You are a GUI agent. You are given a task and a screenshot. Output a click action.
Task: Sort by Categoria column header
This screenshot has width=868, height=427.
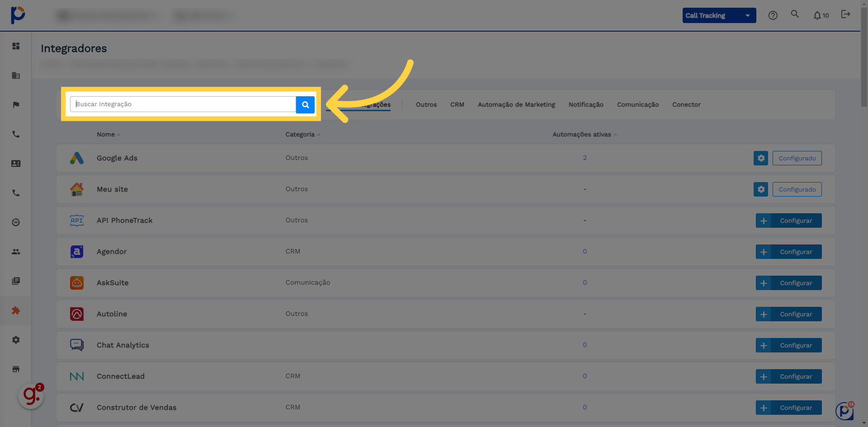303,135
